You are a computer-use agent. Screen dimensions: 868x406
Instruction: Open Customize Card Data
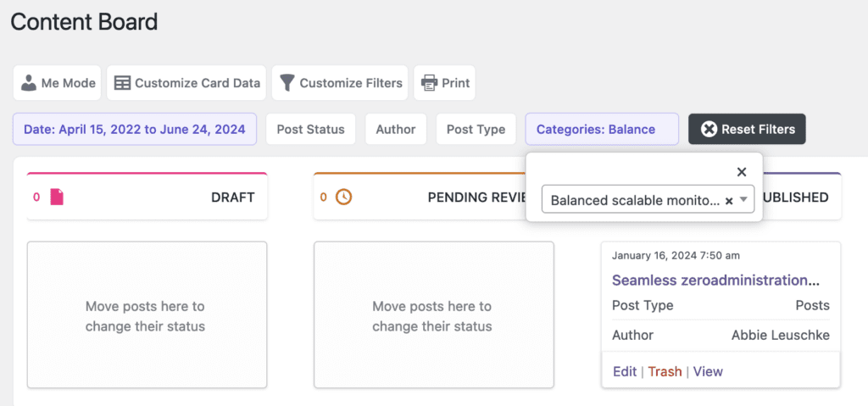(x=186, y=83)
